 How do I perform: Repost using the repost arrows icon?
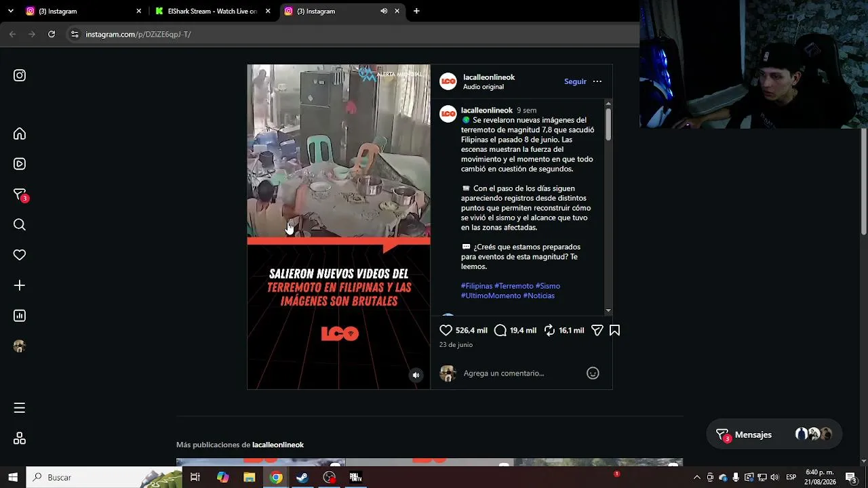(550, 330)
